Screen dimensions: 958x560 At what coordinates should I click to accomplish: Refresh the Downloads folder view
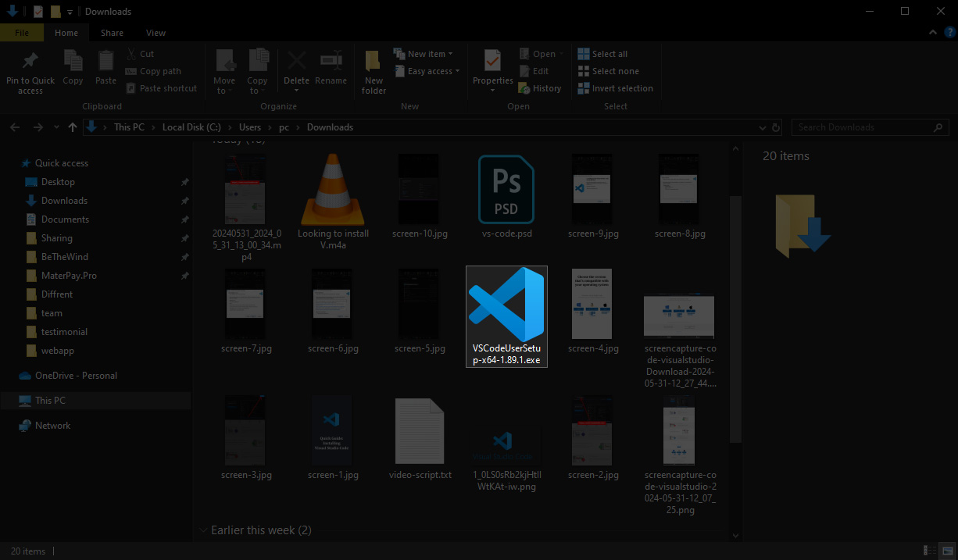776,127
